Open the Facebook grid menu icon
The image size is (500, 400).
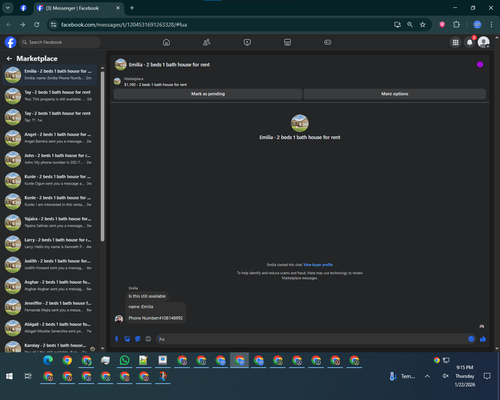point(455,42)
